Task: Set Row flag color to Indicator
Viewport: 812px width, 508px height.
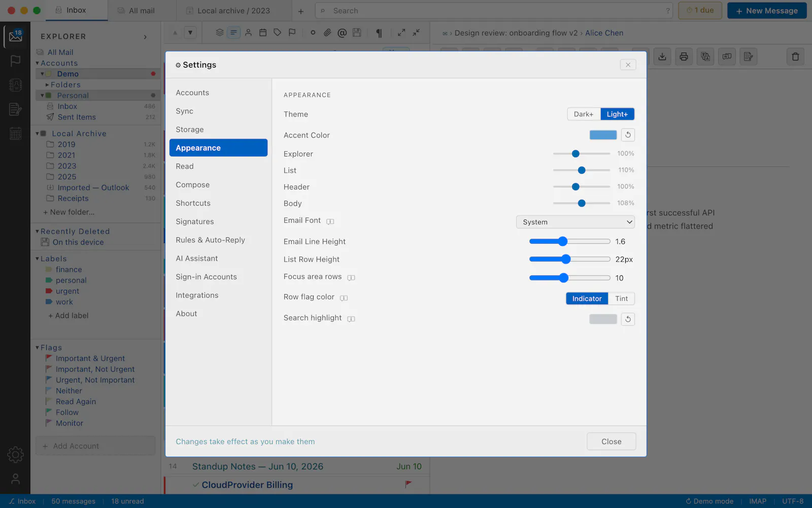Action: coord(587,299)
